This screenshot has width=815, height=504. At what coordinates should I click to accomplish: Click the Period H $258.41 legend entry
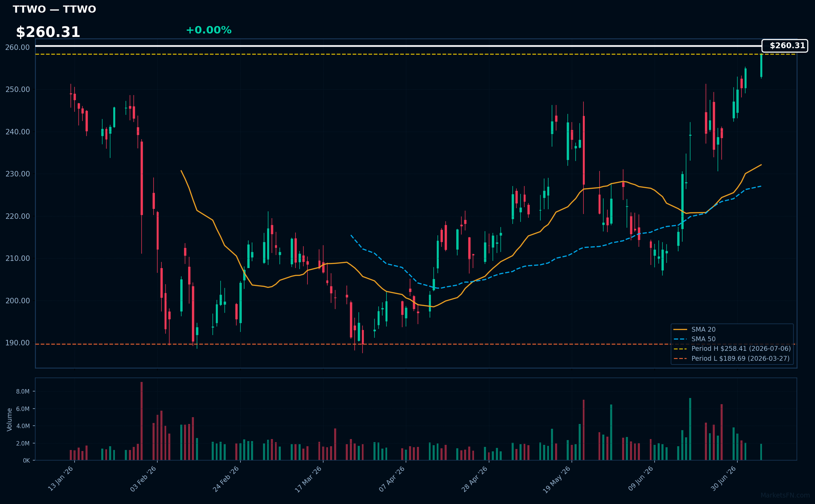click(x=741, y=349)
